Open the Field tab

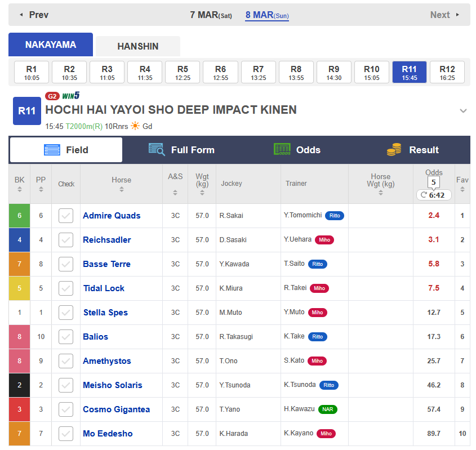(66, 150)
